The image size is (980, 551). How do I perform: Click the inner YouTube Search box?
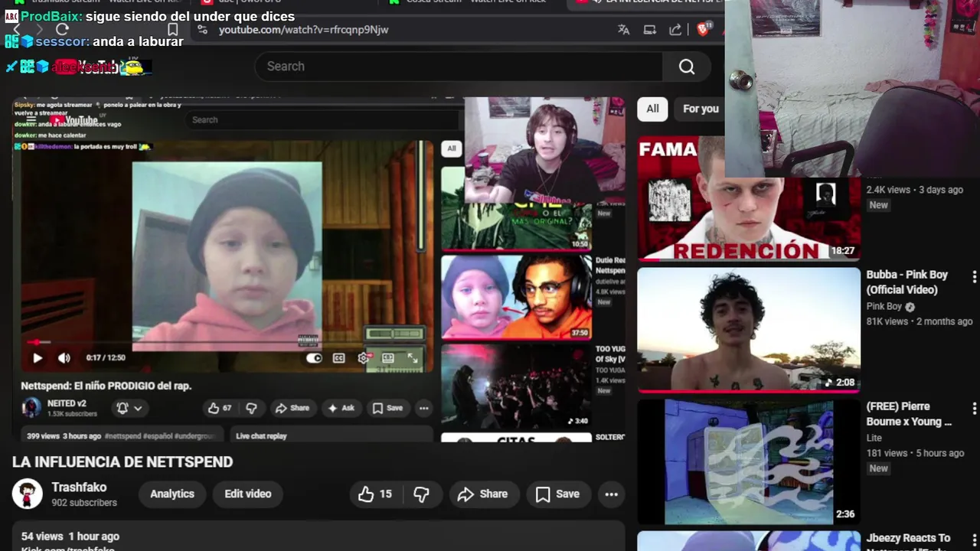[322, 119]
